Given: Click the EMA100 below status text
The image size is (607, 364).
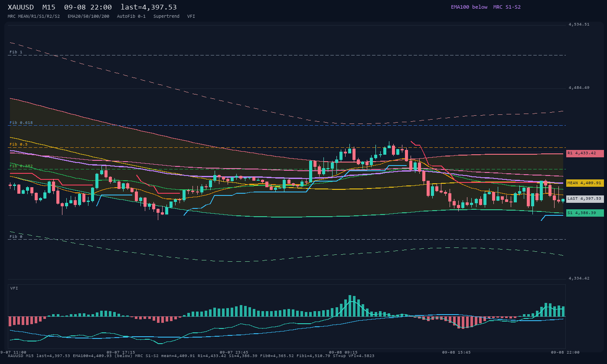Looking at the screenshot, I should [x=469, y=7].
